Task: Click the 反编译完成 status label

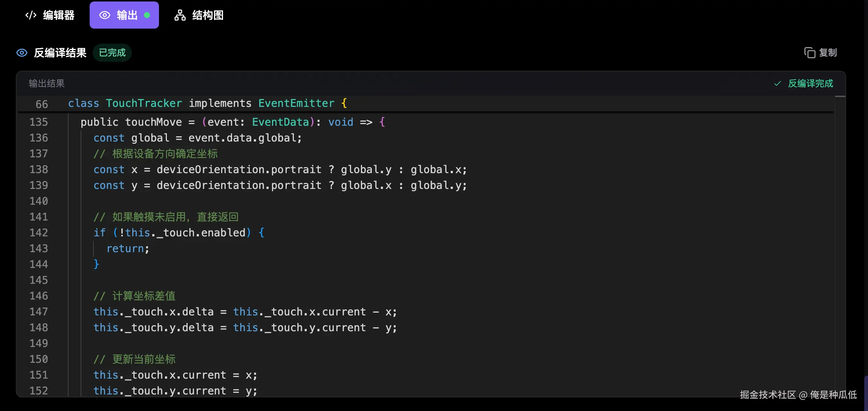Action: click(x=810, y=84)
